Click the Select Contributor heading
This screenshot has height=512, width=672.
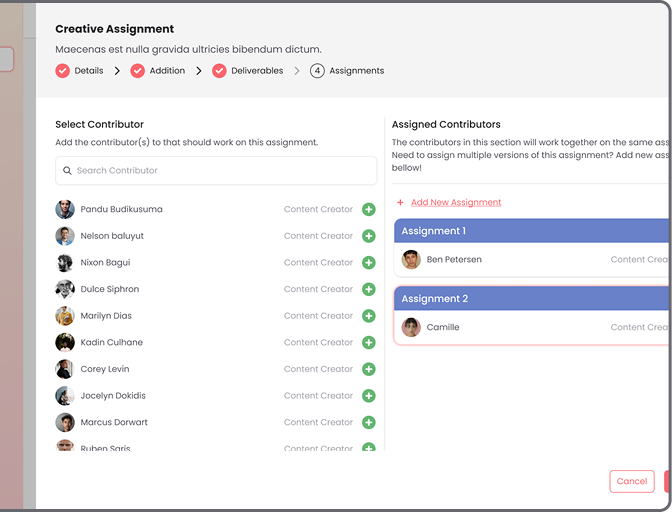point(99,124)
